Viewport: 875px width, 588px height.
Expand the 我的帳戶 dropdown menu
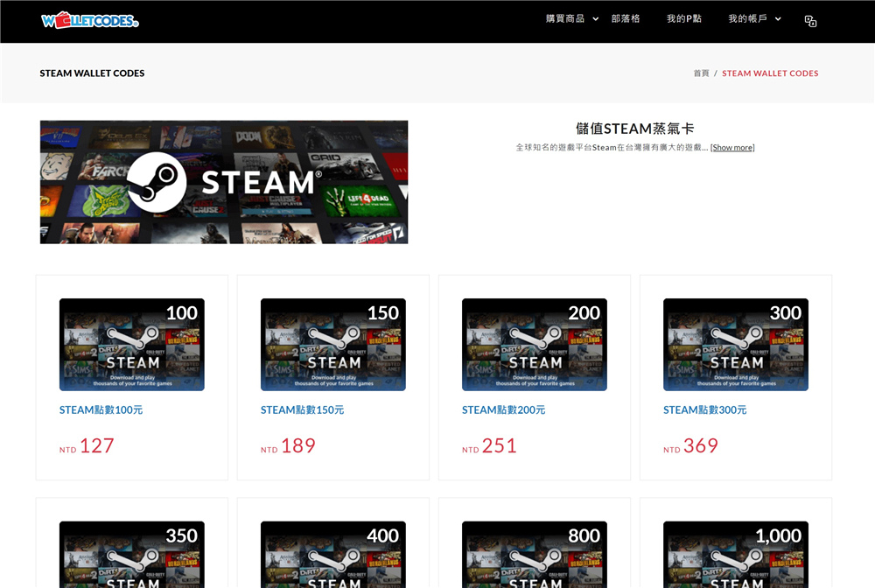(754, 19)
